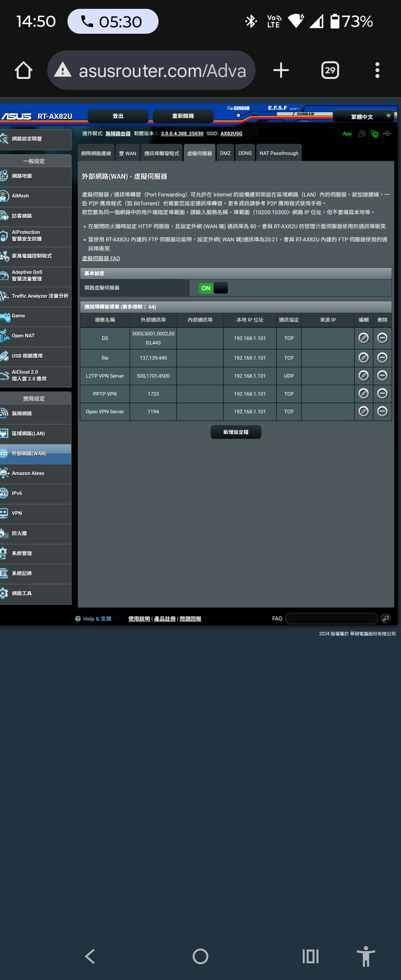Open the browser tab switcher showing 29

pyautogui.click(x=330, y=70)
